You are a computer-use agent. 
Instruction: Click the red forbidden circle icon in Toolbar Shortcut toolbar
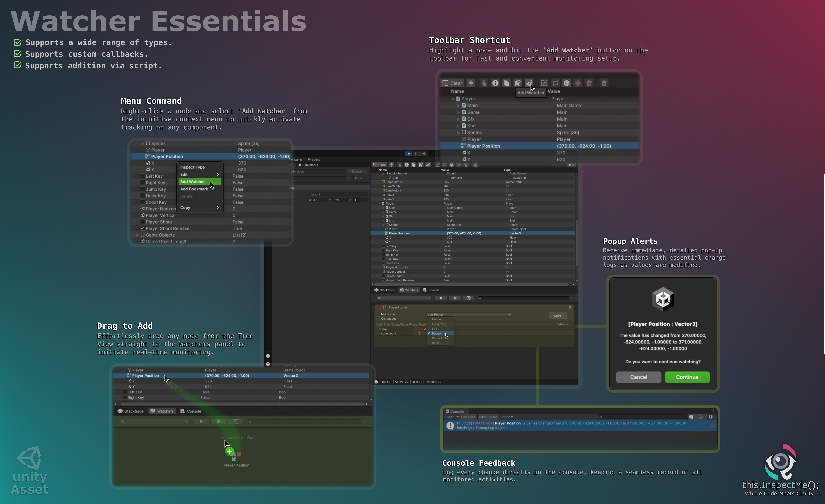(578, 83)
